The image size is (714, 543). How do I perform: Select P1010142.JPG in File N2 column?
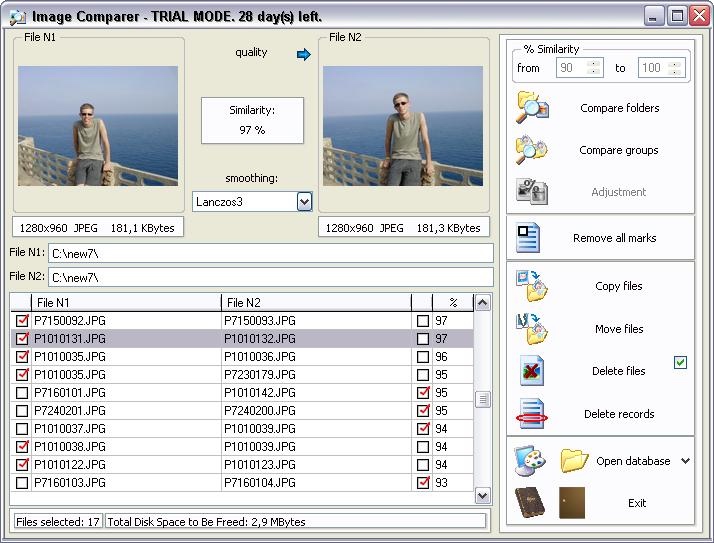[260, 392]
